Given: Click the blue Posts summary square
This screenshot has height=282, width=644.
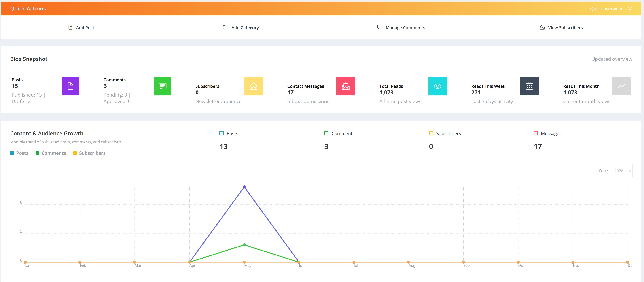Looking at the screenshot, I should [222, 133].
